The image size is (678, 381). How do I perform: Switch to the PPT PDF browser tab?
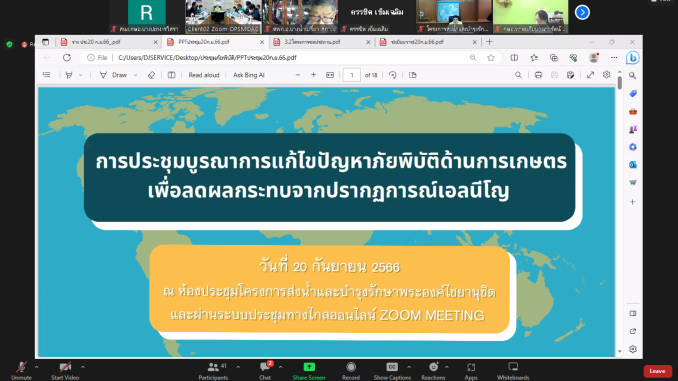(215, 42)
